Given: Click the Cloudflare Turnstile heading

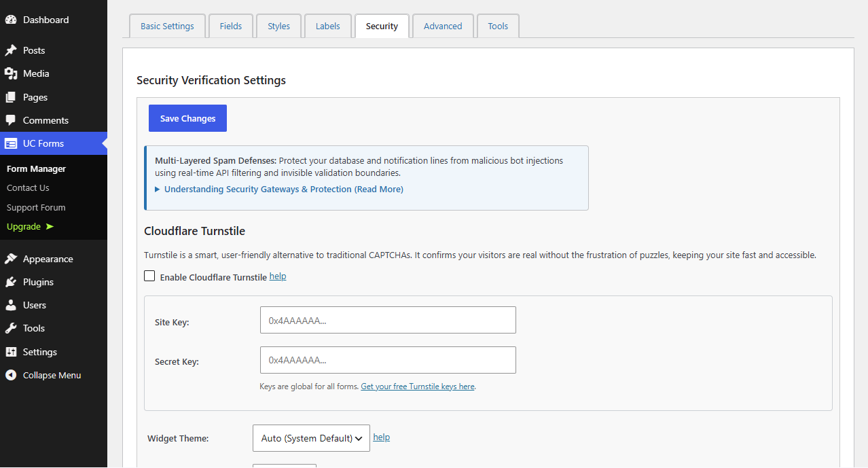Looking at the screenshot, I should click(195, 231).
